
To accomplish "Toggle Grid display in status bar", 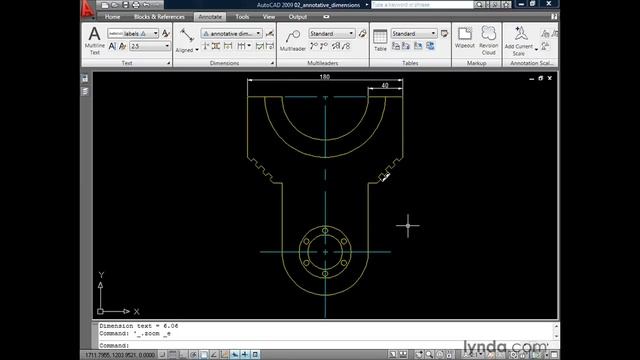I will 173,355.
